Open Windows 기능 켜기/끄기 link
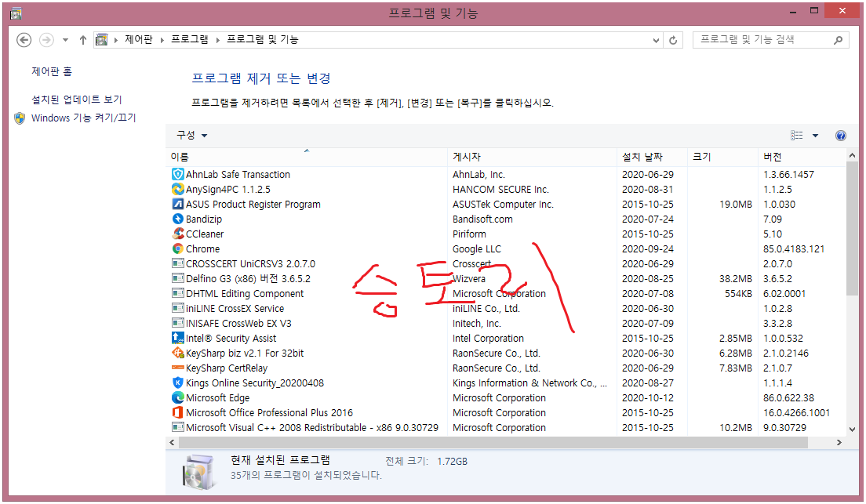The image size is (866, 504). (83, 118)
